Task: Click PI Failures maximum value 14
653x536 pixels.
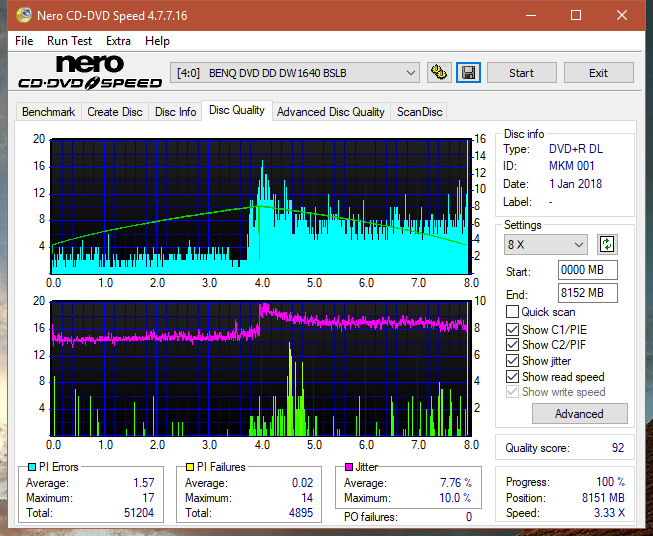Action: (x=307, y=498)
